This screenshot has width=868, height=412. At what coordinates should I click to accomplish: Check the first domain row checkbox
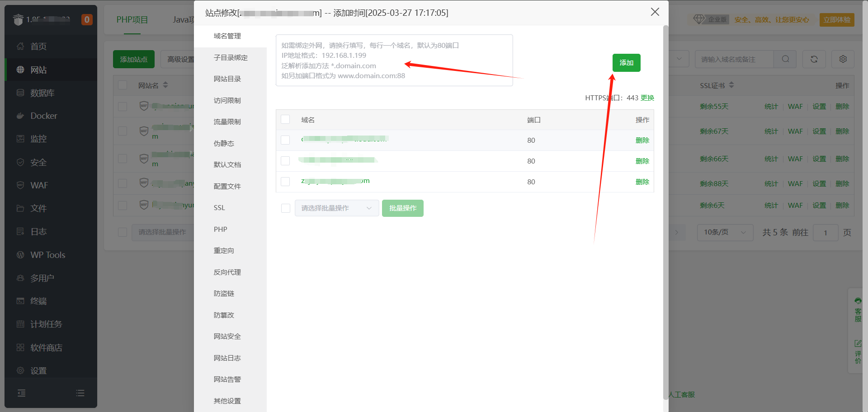point(285,140)
